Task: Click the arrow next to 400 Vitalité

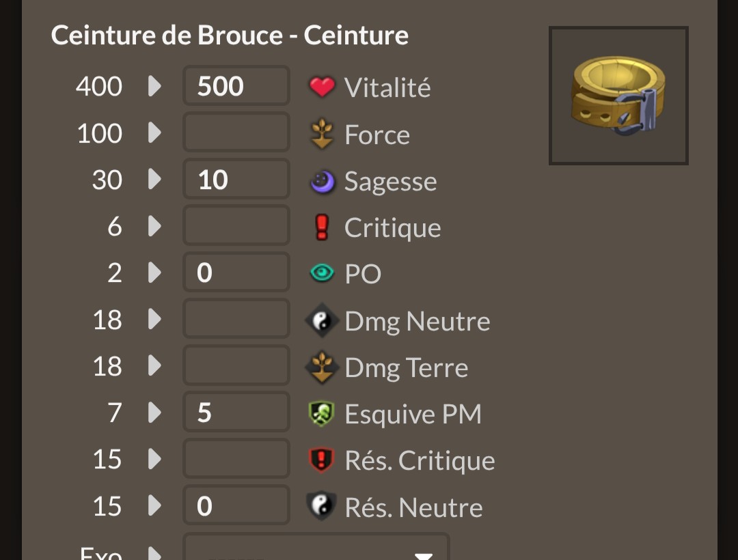Action: (154, 86)
